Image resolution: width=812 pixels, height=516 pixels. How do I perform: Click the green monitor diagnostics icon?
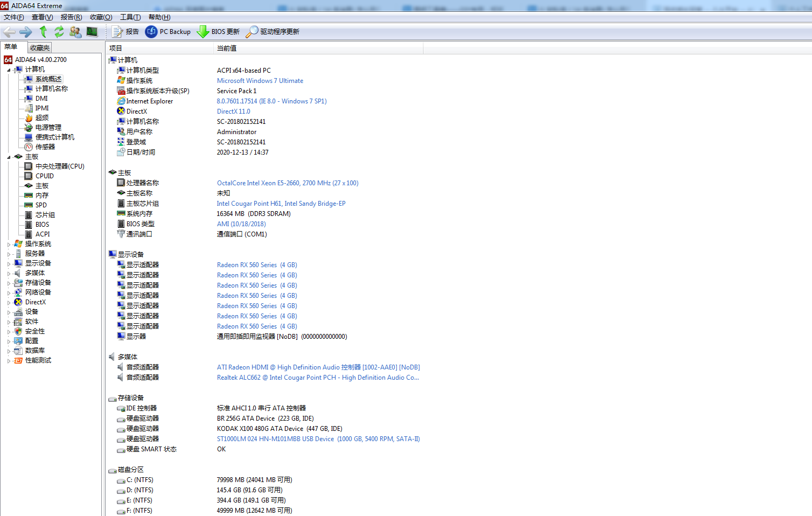click(92, 32)
